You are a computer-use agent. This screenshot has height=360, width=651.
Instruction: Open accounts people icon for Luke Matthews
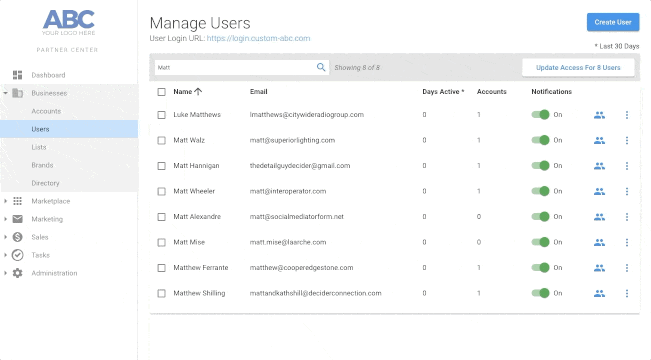599,115
